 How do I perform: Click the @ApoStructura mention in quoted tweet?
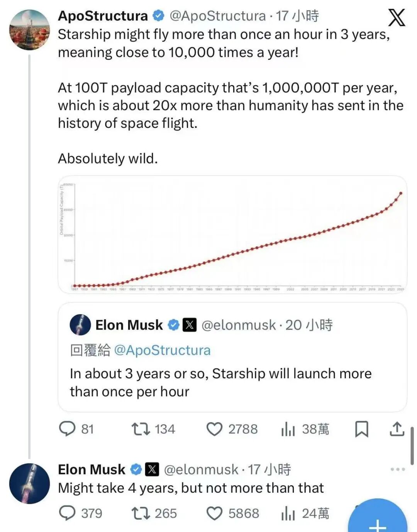tap(162, 350)
